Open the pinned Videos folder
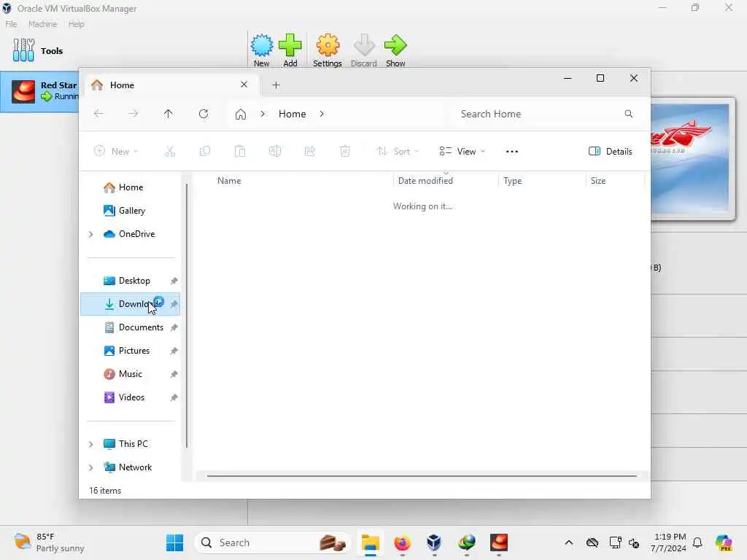The width and height of the screenshot is (747, 560). click(x=131, y=397)
